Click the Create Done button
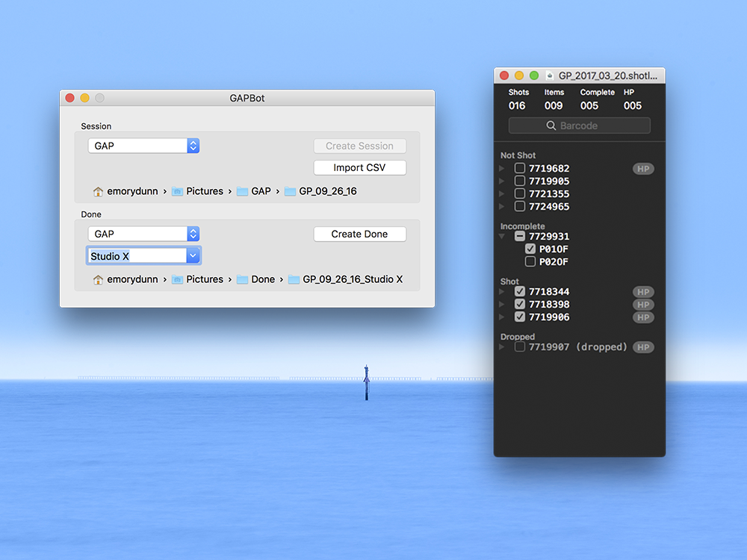This screenshot has height=560, width=747. [x=359, y=234]
